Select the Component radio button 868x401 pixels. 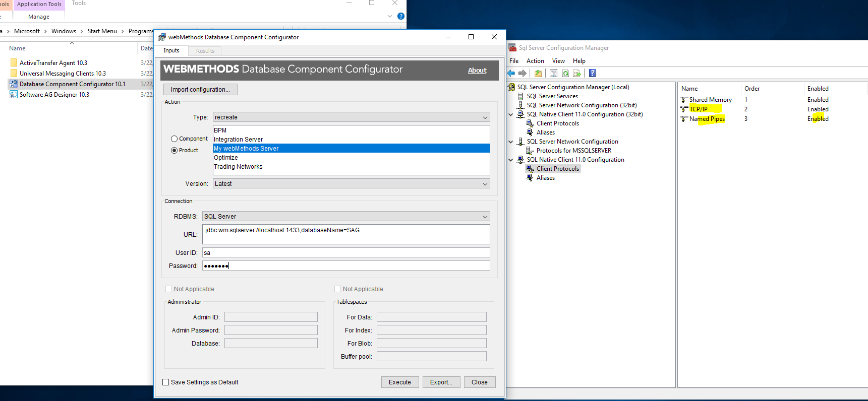[175, 139]
